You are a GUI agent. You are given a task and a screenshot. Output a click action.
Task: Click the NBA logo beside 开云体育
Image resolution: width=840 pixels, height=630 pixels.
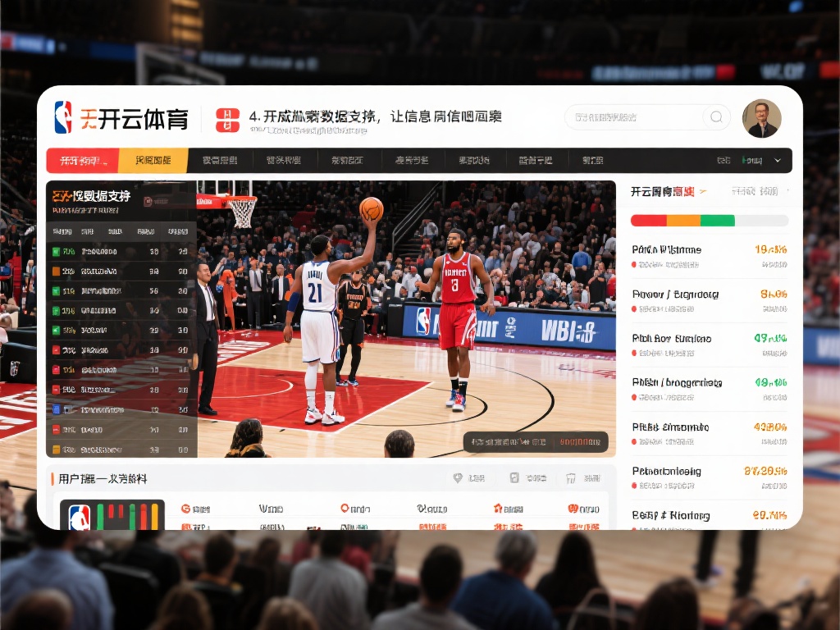point(63,117)
